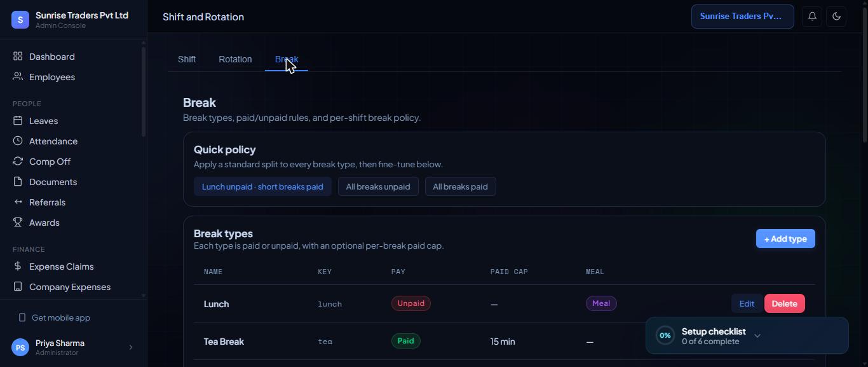Click the sidebar scrollbar thumb

click(144, 92)
